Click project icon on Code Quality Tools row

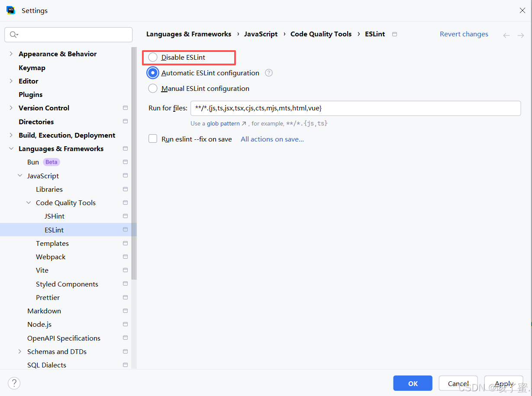pos(125,203)
